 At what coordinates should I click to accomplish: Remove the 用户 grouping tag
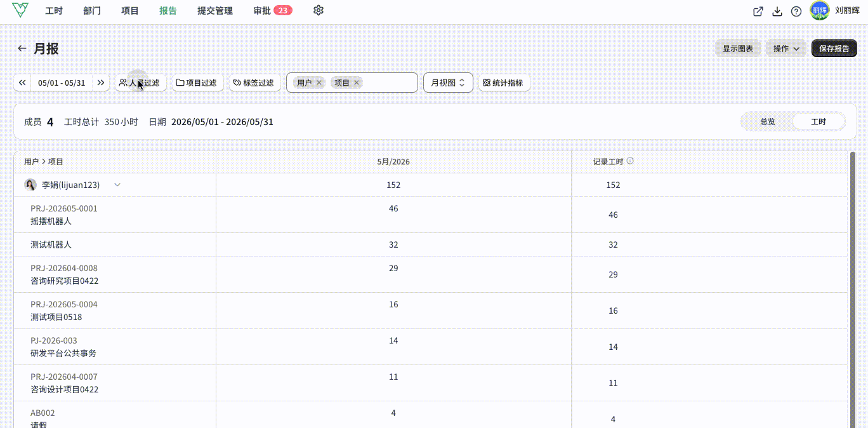pos(319,83)
